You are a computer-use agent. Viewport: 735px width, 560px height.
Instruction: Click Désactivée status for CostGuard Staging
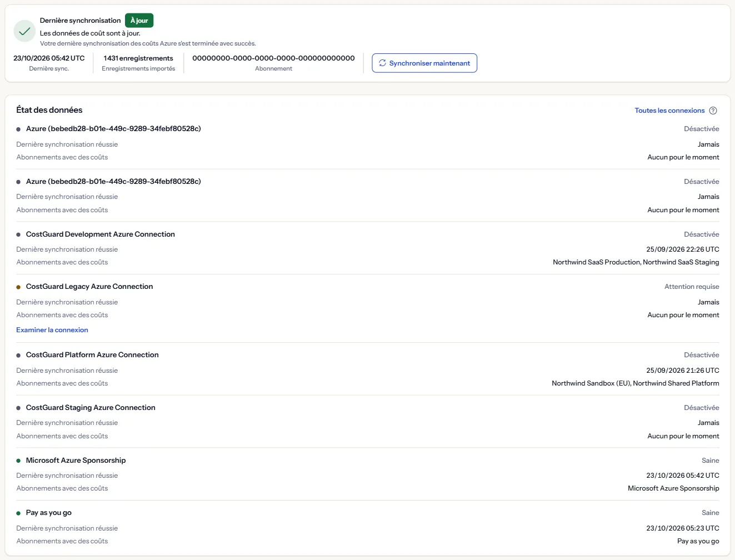point(702,408)
